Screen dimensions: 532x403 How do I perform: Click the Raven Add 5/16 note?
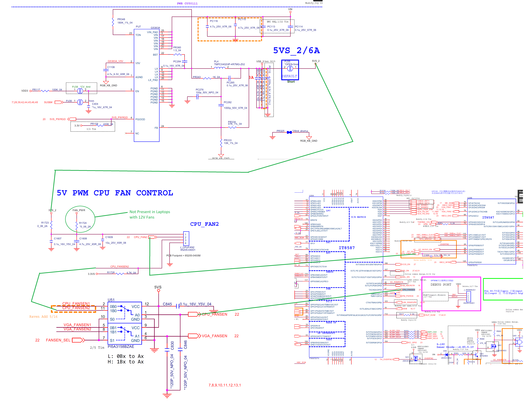(43, 317)
